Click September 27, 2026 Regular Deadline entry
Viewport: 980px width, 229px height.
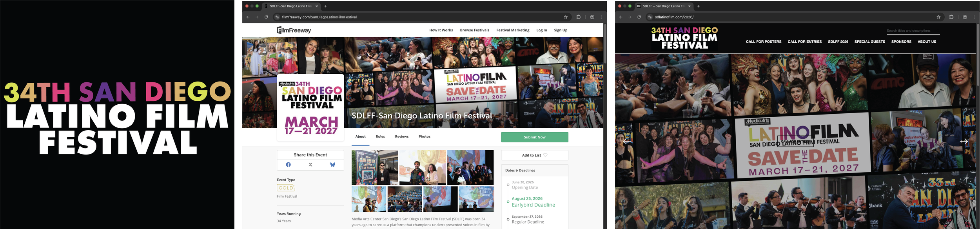[x=528, y=219]
